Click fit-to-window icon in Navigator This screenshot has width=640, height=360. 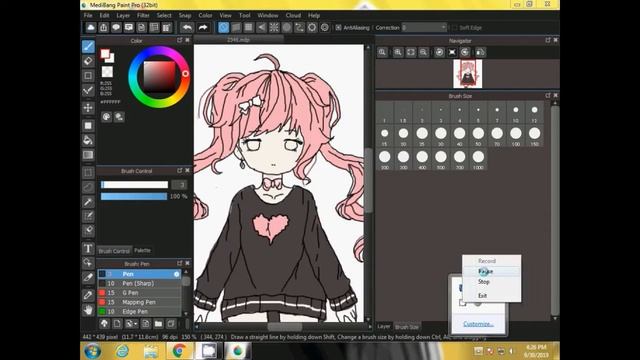click(x=411, y=52)
